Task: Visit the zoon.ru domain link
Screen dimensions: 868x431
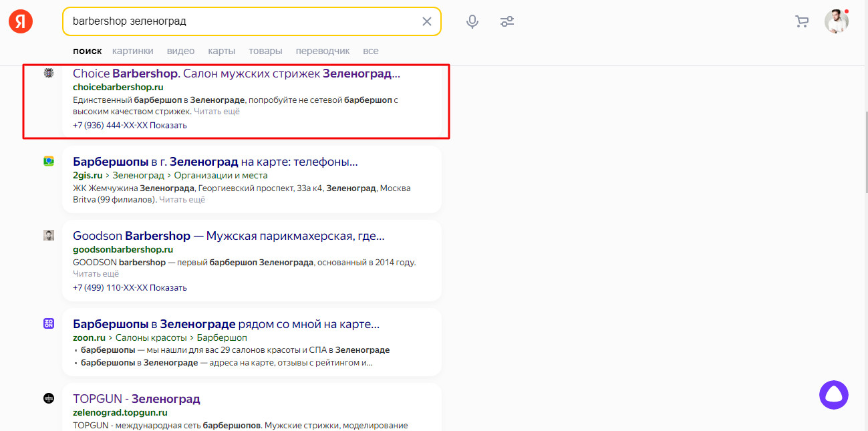Action: pyautogui.click(x=90, y=338)
